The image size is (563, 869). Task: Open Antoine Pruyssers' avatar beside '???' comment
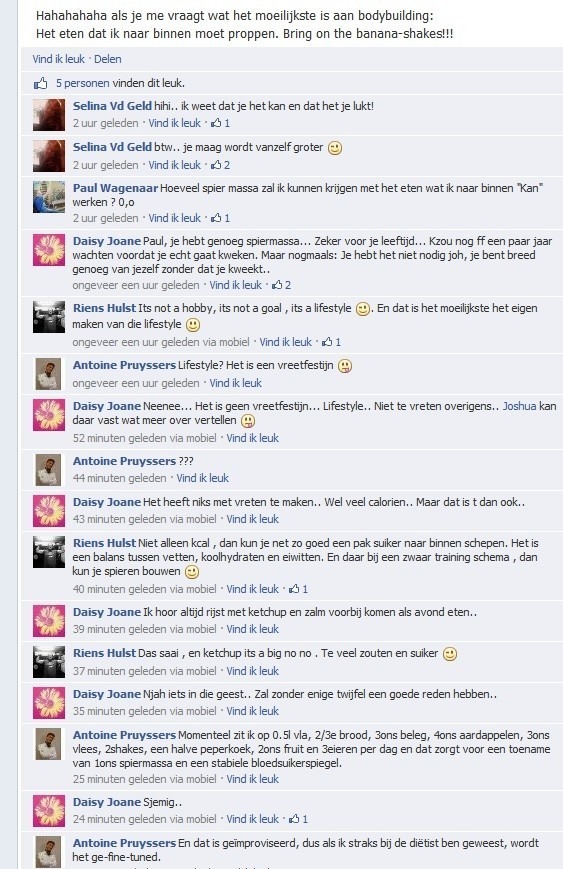point(49,469)
